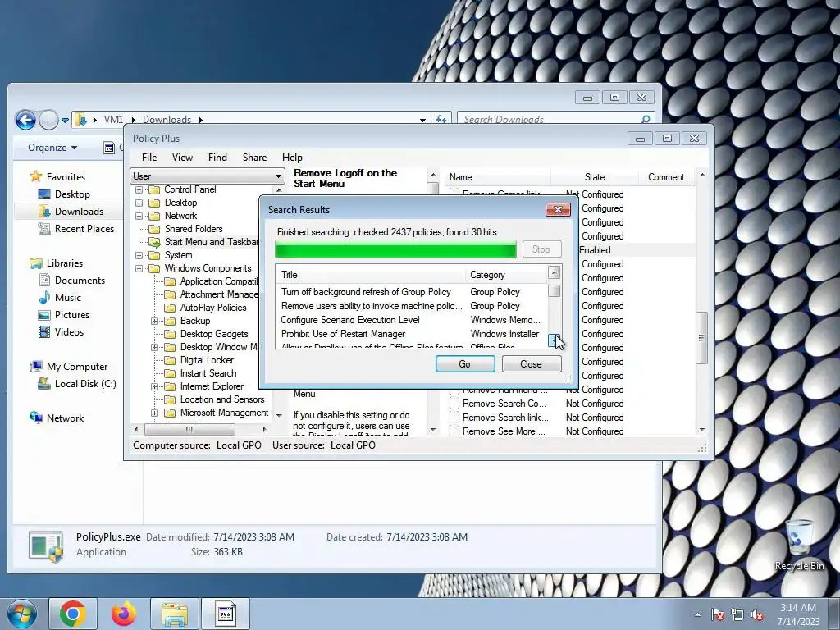This screenshot has height=630, width=840.
Task: Click the disabled Stop button
Action: 541,249
